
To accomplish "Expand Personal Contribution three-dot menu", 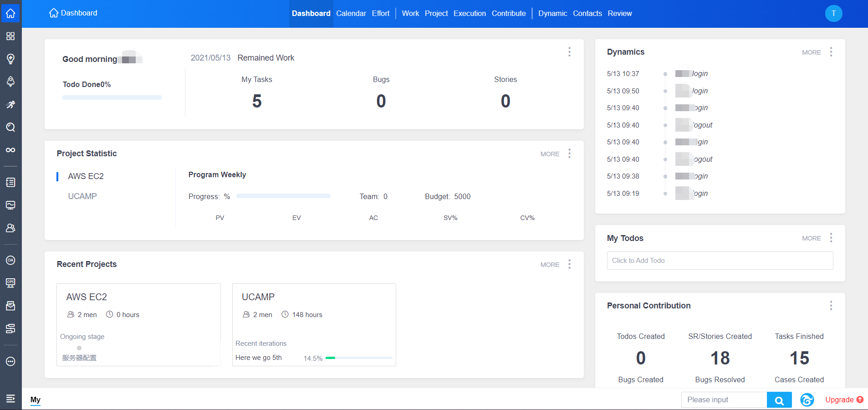I will pyautogui.click(x=831, y=306).
